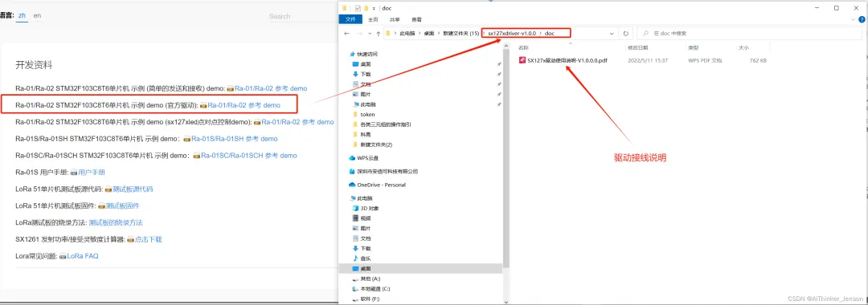This screenshot has height=305, width=868.
Task: Open OneDrive - Personal in the sidebar
Action: (381, 185)
